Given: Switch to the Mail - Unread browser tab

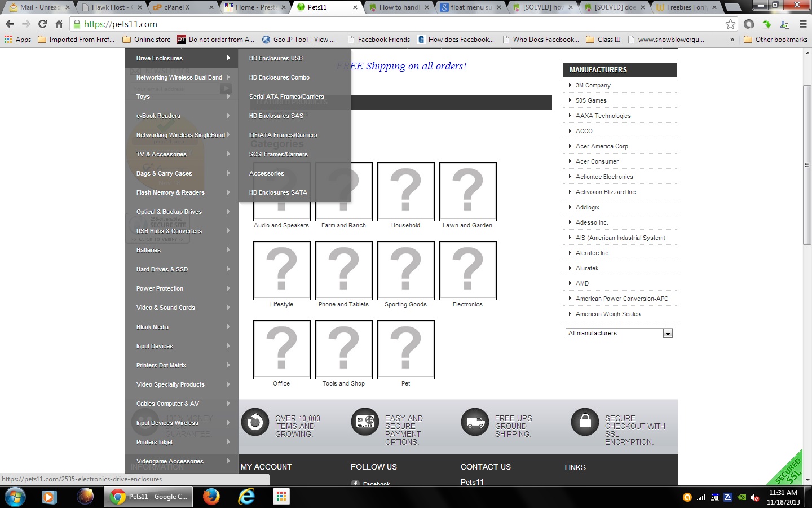Looking at the screenshot, I should click(x=39, y=7).
